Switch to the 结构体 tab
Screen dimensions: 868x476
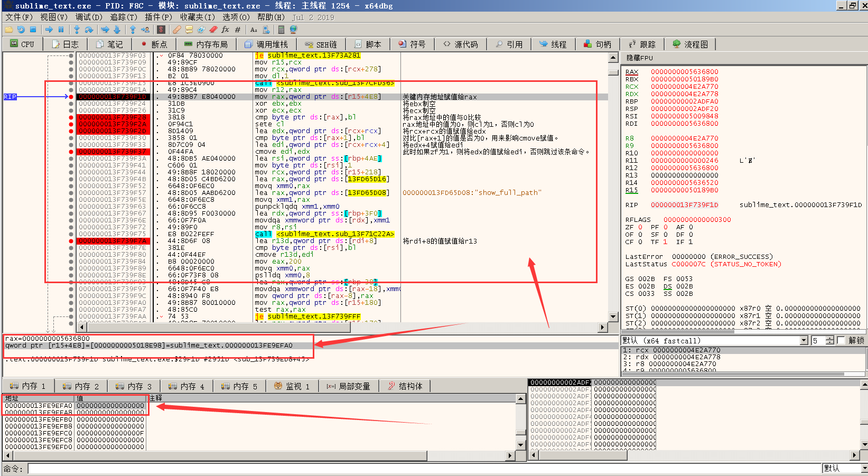point(405,386)
